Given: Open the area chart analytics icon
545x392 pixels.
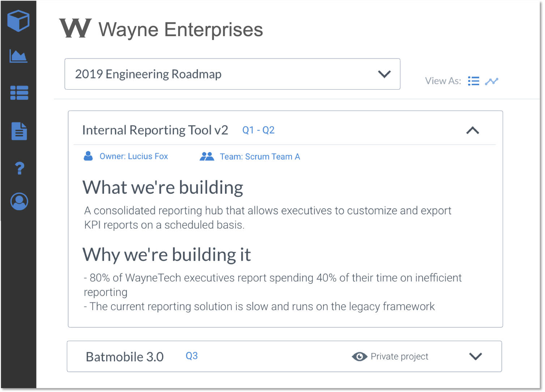Looking at the screenshot, I should click(18, 56).
